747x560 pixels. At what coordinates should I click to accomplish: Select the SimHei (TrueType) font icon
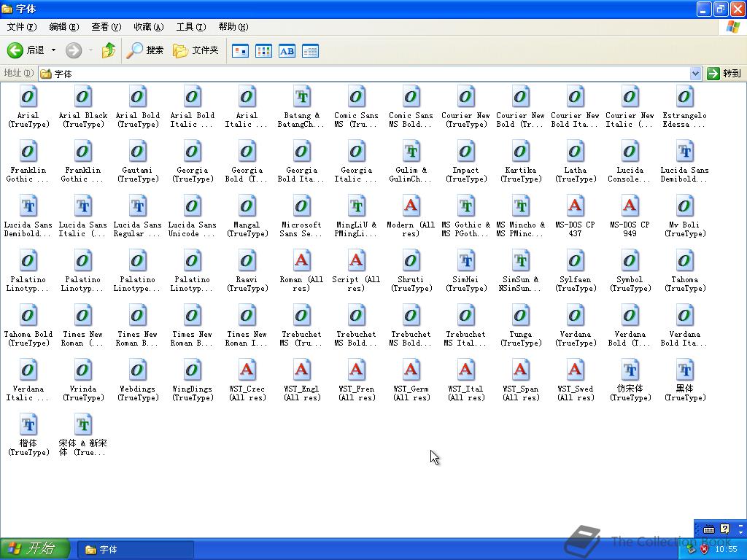click(x=466, y=262)
